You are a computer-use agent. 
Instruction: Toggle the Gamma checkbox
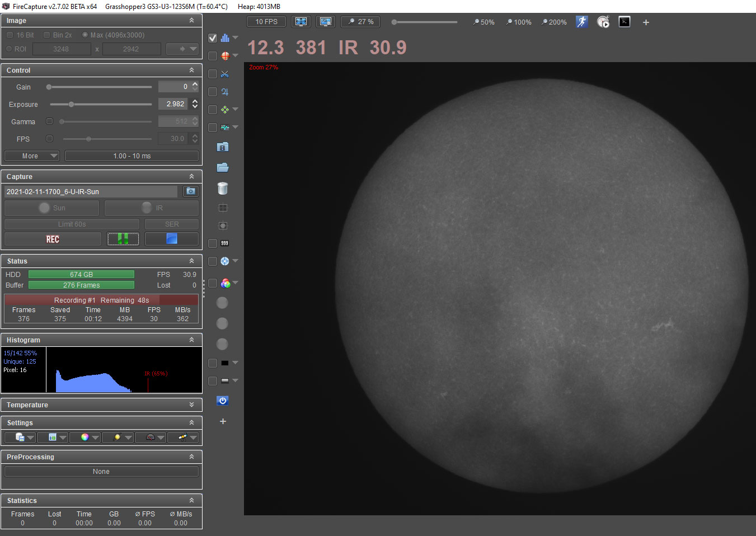click(x=49, y=121)
